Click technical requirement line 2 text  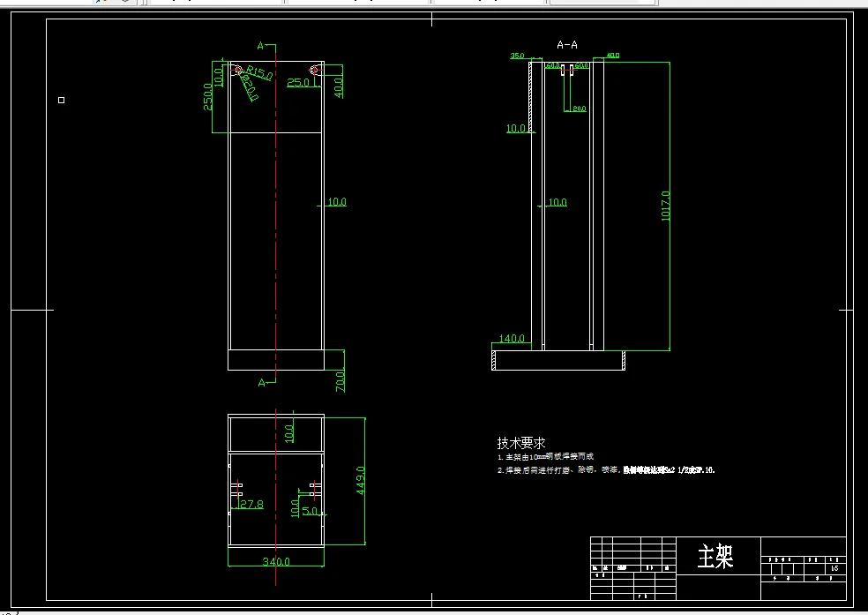(x=606, y=470)
